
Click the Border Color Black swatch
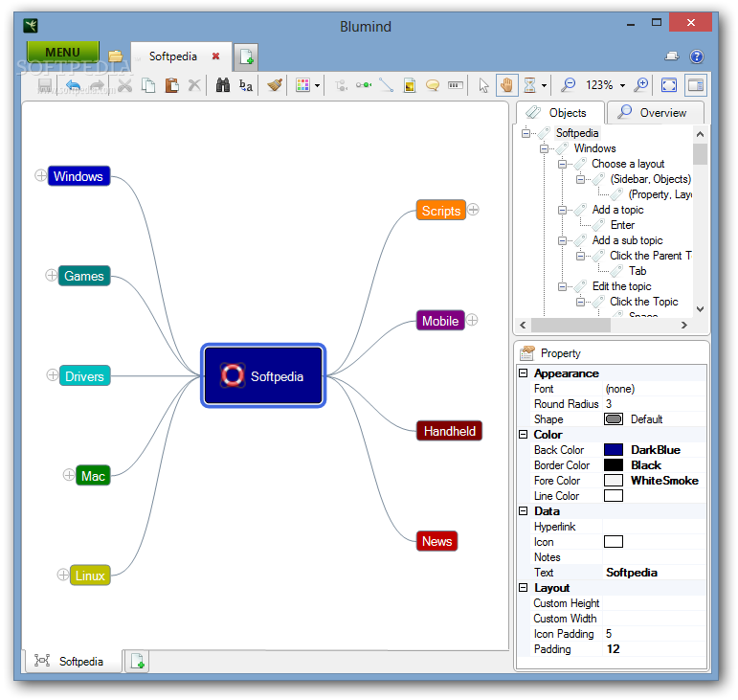pyautogui.click(x=614, y=465)
